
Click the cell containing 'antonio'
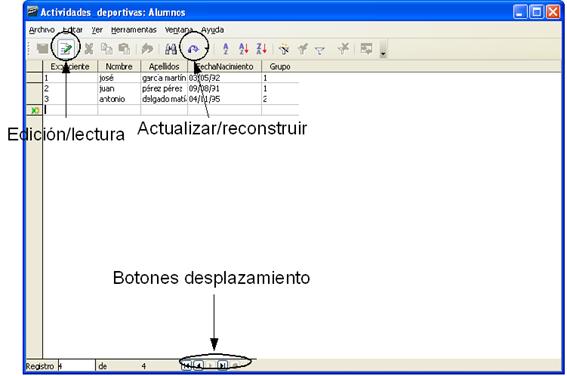(x=119, y=99)
